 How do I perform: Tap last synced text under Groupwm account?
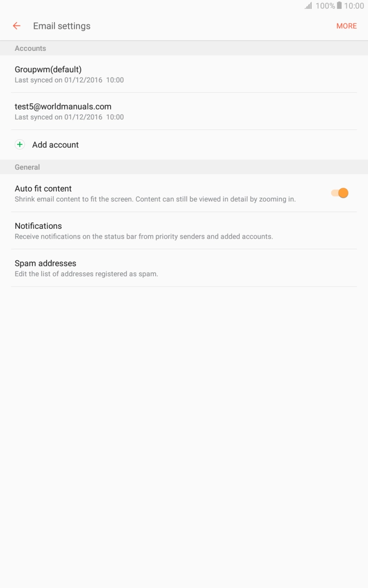click(x=69, y=80)
